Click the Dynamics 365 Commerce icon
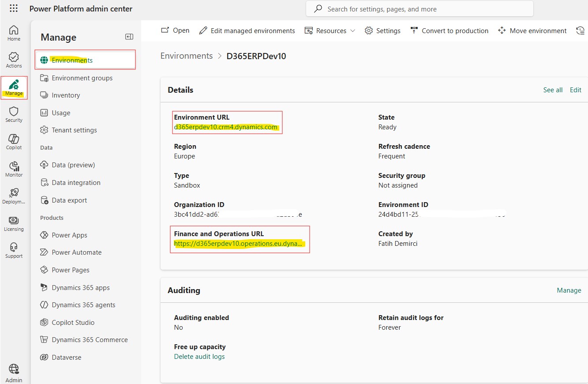The height and width of the screenshot is (384, 588). tap(44, 340)
